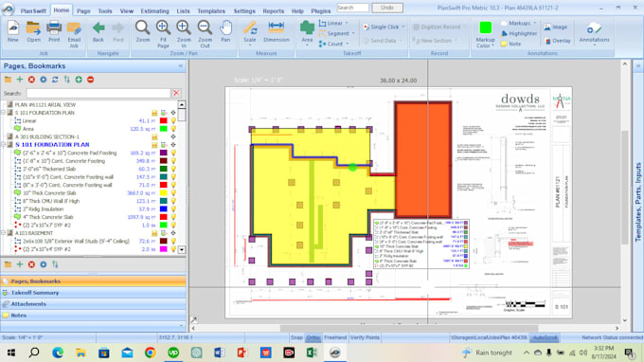Image resolution: width=644 pixels, height=362 pixels.
Task: Open the Tools ribbon tab
Action: 105,11
